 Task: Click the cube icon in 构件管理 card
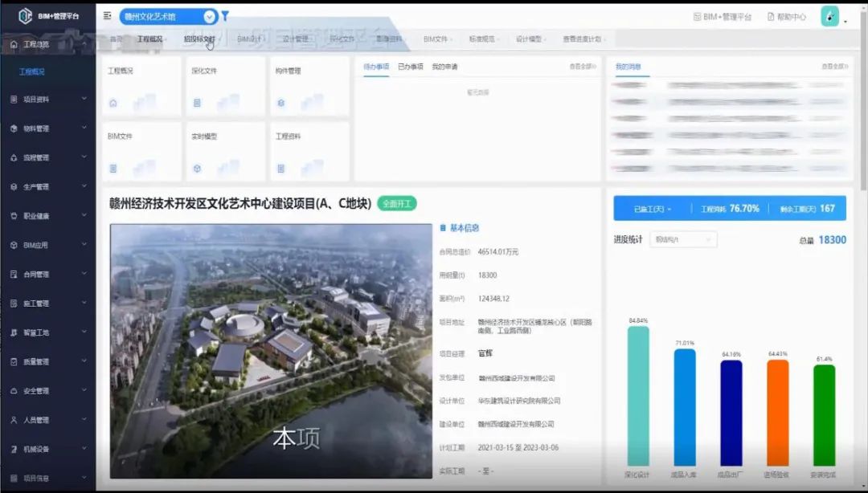click(x=280, y=103)
